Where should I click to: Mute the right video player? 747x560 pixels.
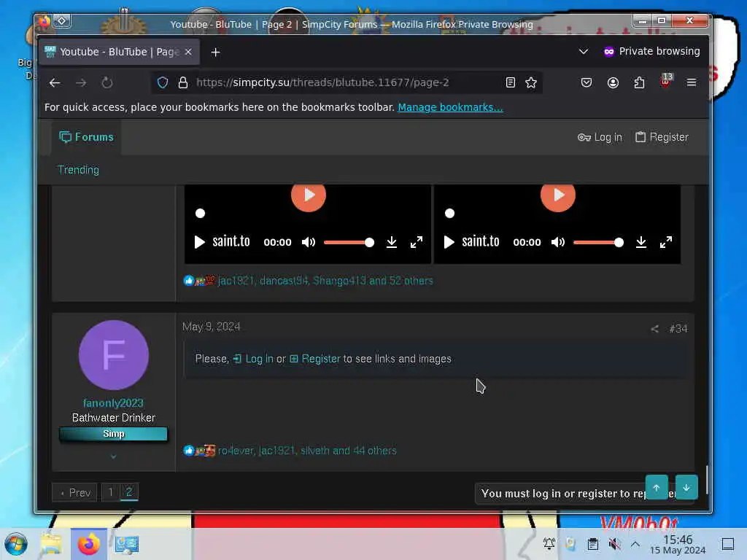pyautogui.click(x=558, y=242)
